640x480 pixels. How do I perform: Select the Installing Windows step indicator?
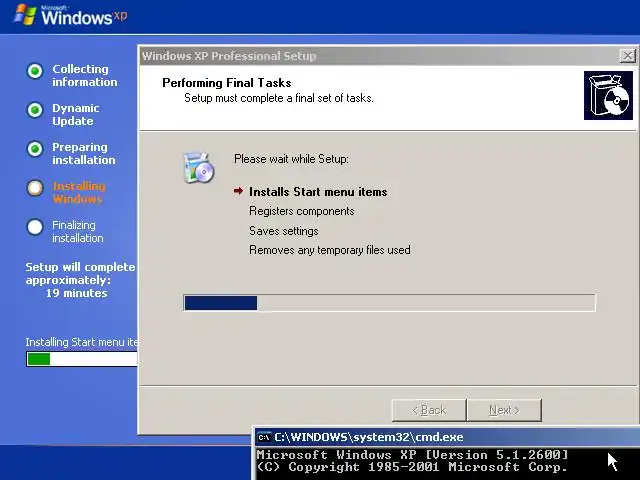pos(35,188)
